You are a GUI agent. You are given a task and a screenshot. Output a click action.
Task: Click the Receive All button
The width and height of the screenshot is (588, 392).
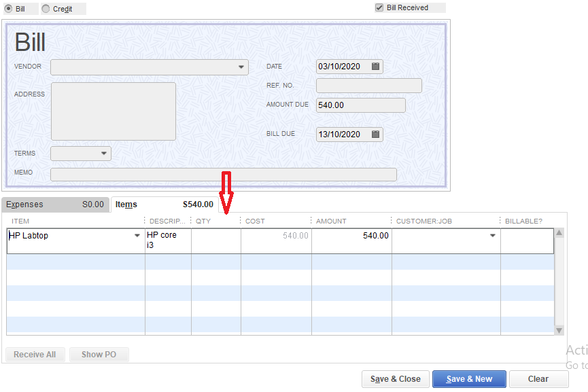35,354
